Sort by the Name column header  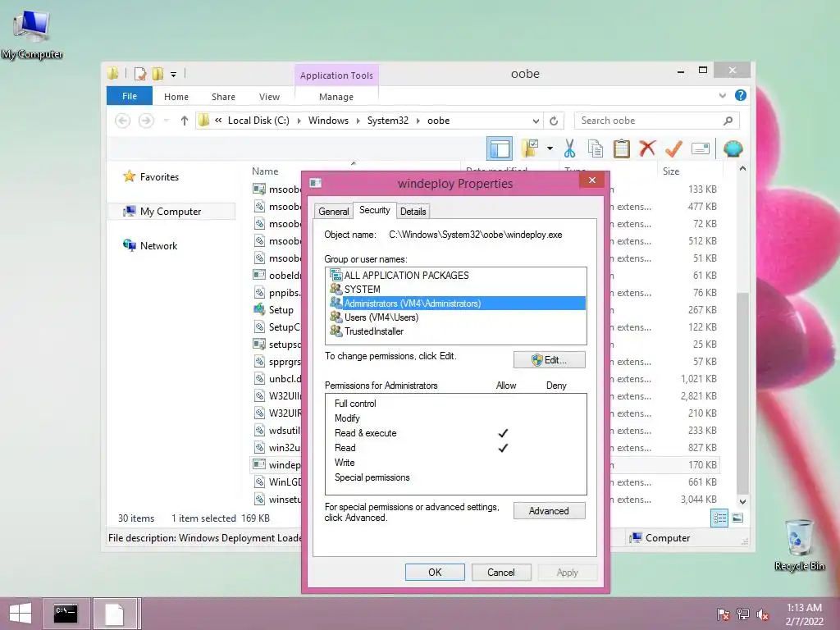[x=265, y=171]
